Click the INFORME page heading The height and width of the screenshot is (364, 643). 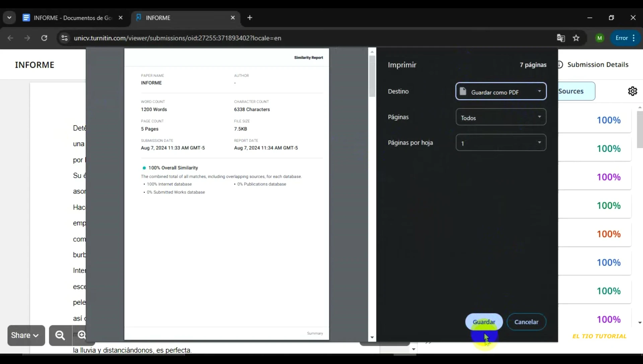point(34,65)
